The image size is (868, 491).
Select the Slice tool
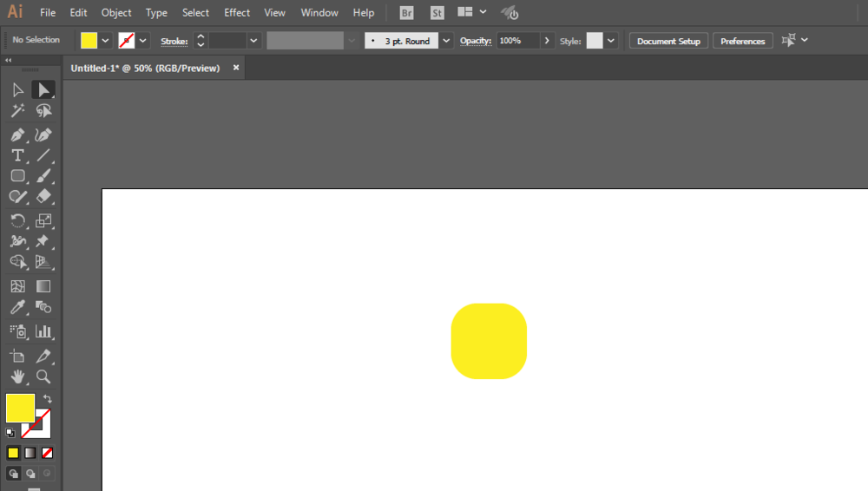pos(43,356)
